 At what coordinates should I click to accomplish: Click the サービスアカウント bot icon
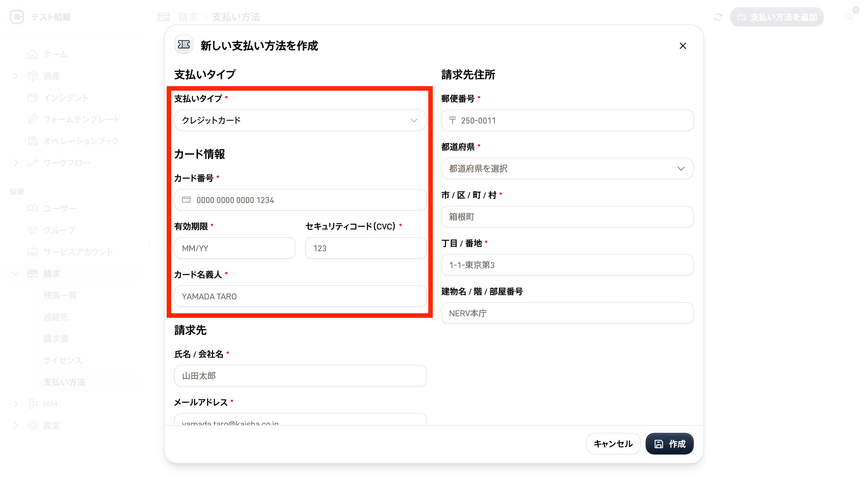[32, 252]
